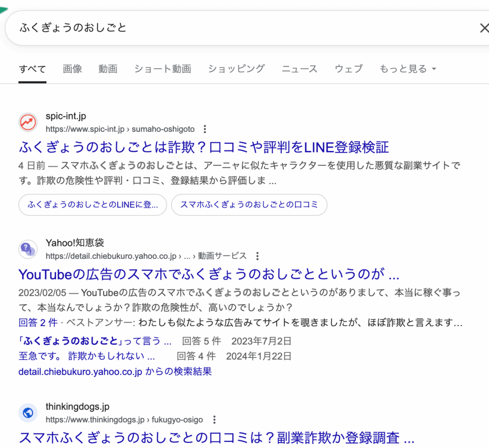Open result ふくぎょうのおしごとは詐欺？口コミや評判
The height and width of the screenshot is (448, 489).
[203, 147]
